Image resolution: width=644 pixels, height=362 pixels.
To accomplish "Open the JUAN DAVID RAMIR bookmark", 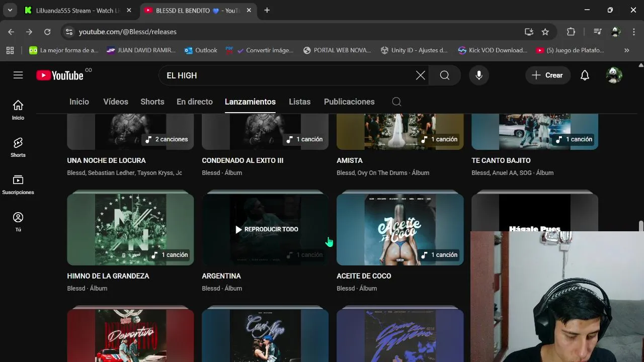I will point(141,50).
